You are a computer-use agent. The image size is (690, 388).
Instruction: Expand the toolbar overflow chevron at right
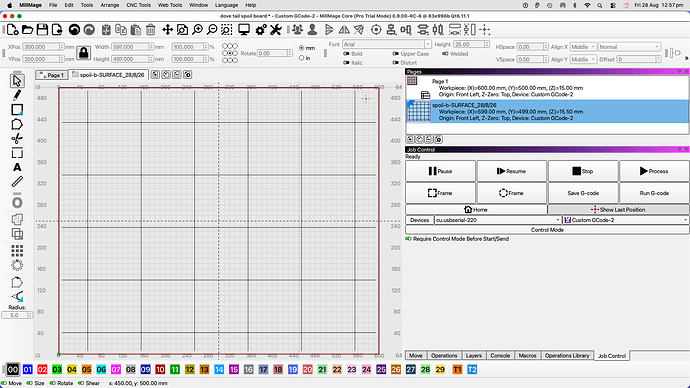[686, 58]
